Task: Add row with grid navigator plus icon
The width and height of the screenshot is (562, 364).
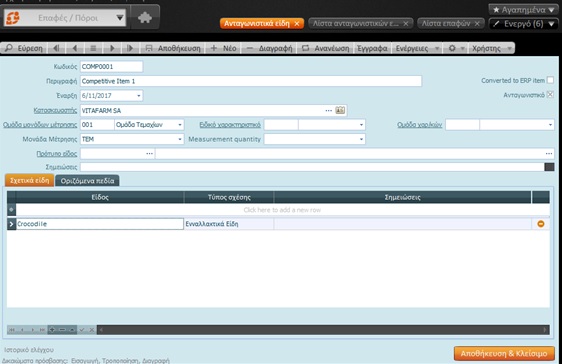Action: click(x=52, y=330)
